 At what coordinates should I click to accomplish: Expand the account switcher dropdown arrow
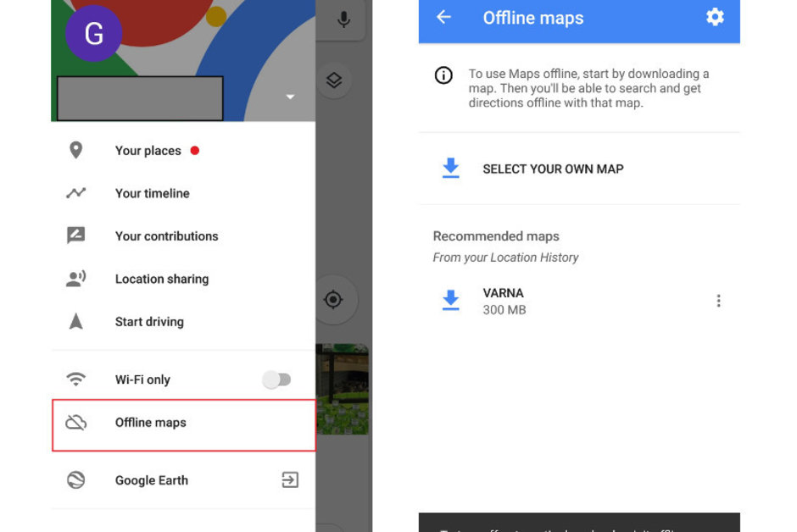point(290,97)
